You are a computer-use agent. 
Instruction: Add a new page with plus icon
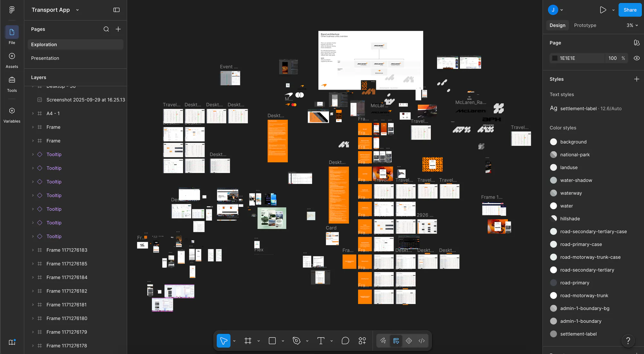[x=118, y=29]
